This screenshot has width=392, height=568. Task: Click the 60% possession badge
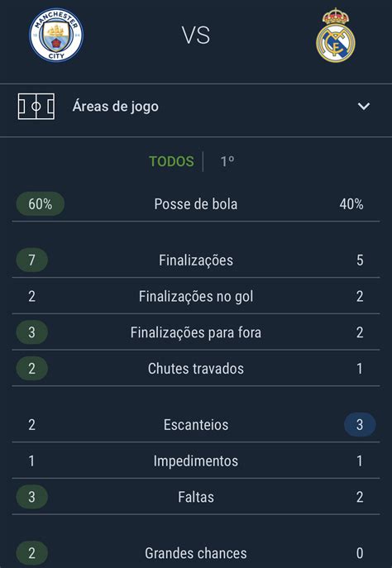pos(41,204)
